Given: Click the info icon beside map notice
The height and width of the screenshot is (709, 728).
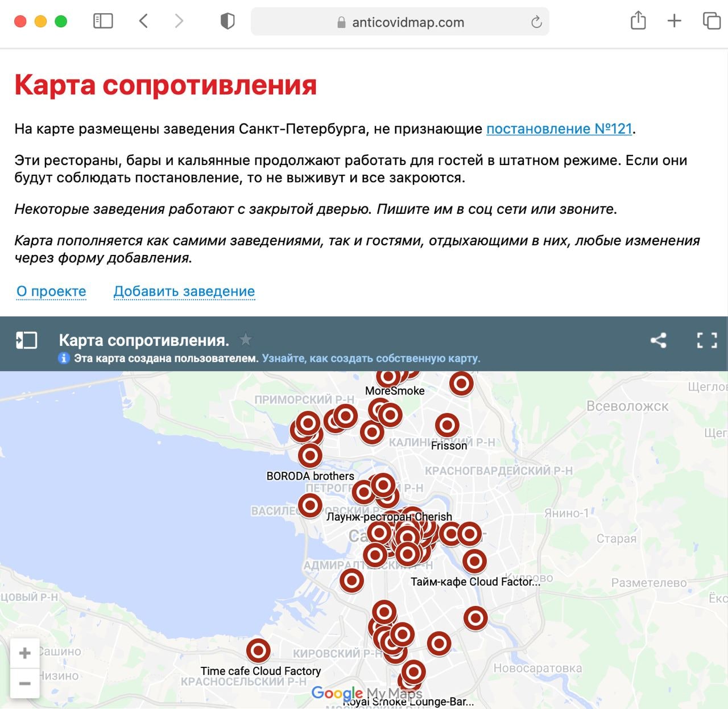Looking at the screenshot, I should pos(64,358).
